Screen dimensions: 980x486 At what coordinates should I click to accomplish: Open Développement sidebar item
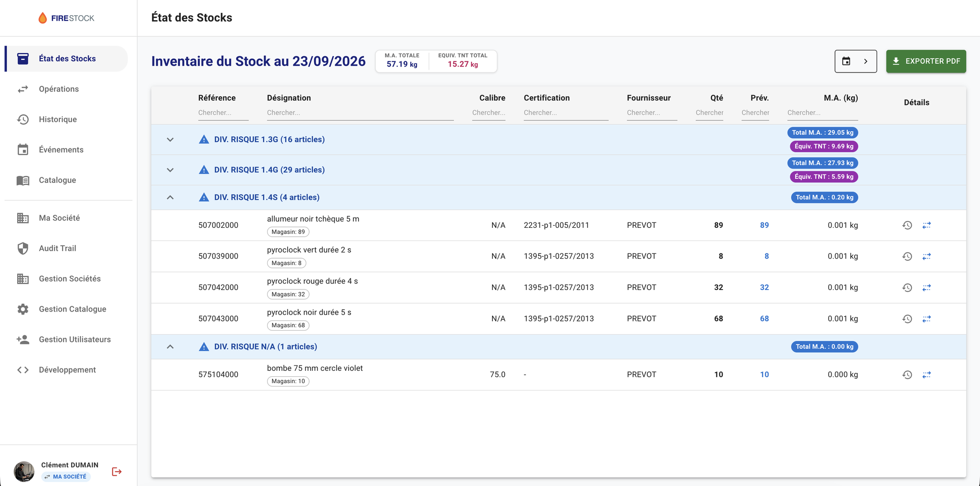coord(67,370)
